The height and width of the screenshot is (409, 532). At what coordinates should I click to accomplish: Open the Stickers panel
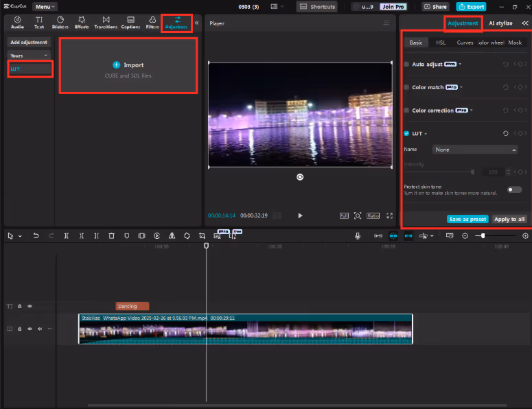(x=60, y=23)
